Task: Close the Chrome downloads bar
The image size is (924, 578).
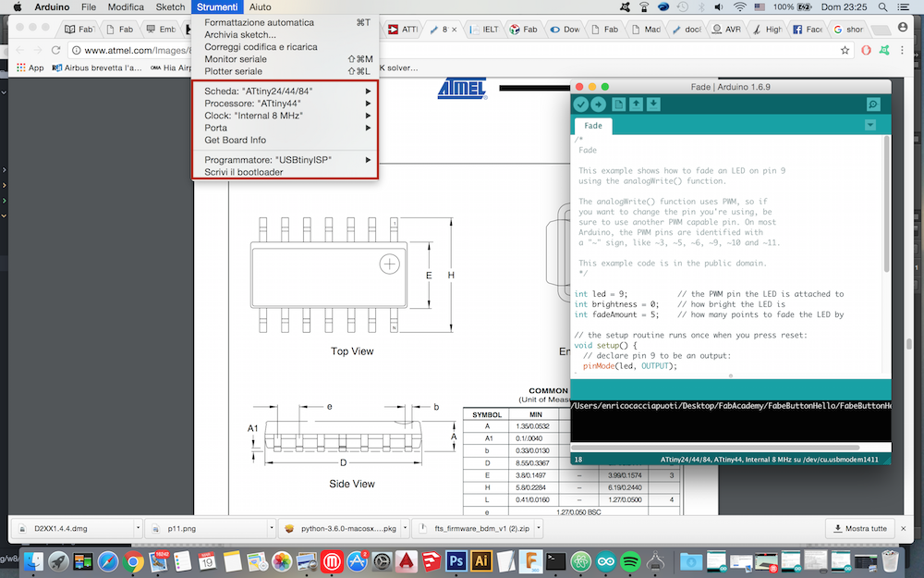Action: point(904,528)
